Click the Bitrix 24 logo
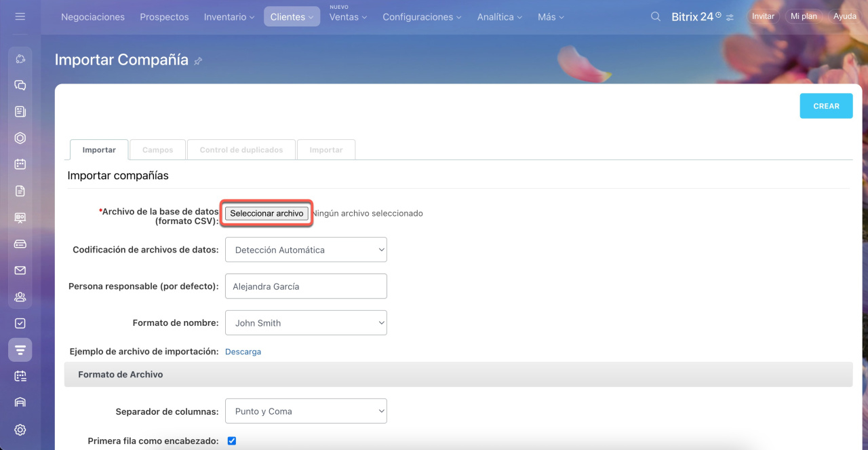868x450 pixels. (692, 17)
